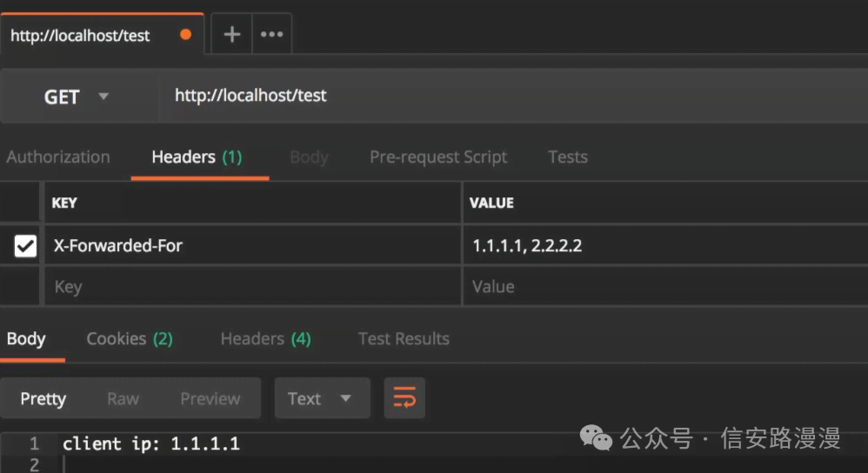Click the X-Forwarded-For key cell
Screen dimensions: 868x473
click(252, 245)
